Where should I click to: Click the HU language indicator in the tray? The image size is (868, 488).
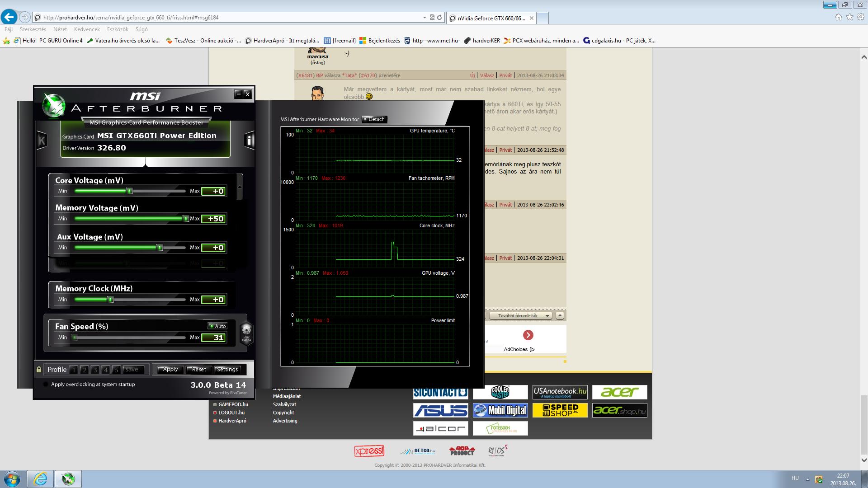(795, 478)
